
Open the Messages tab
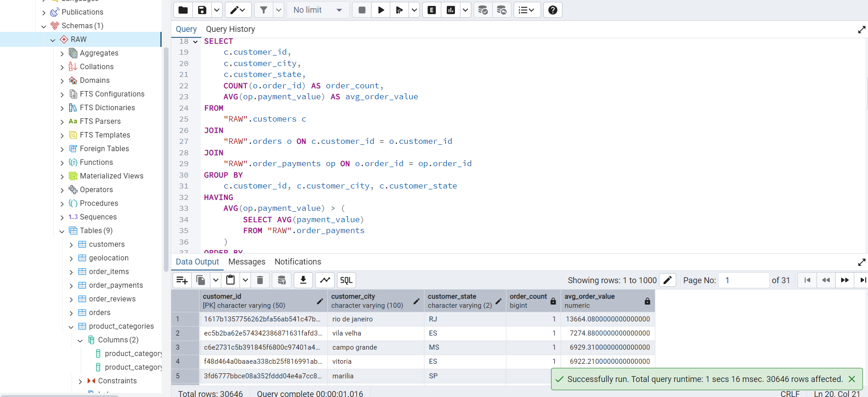pos(246,262)
